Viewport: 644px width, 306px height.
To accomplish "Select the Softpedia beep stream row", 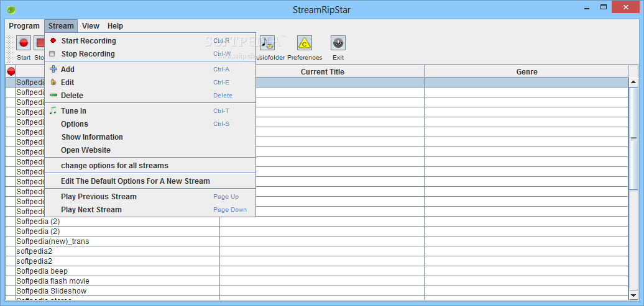I will pos(316,271).
